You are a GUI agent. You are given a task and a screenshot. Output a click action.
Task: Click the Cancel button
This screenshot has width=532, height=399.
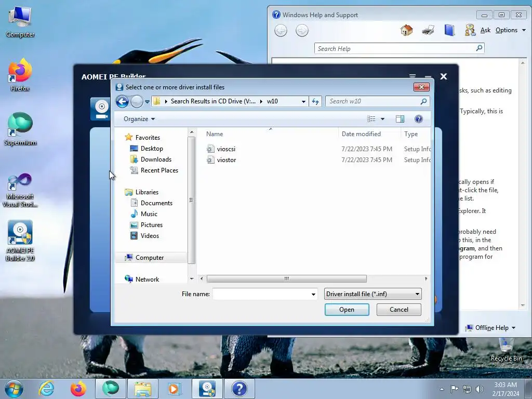[398, 310]
